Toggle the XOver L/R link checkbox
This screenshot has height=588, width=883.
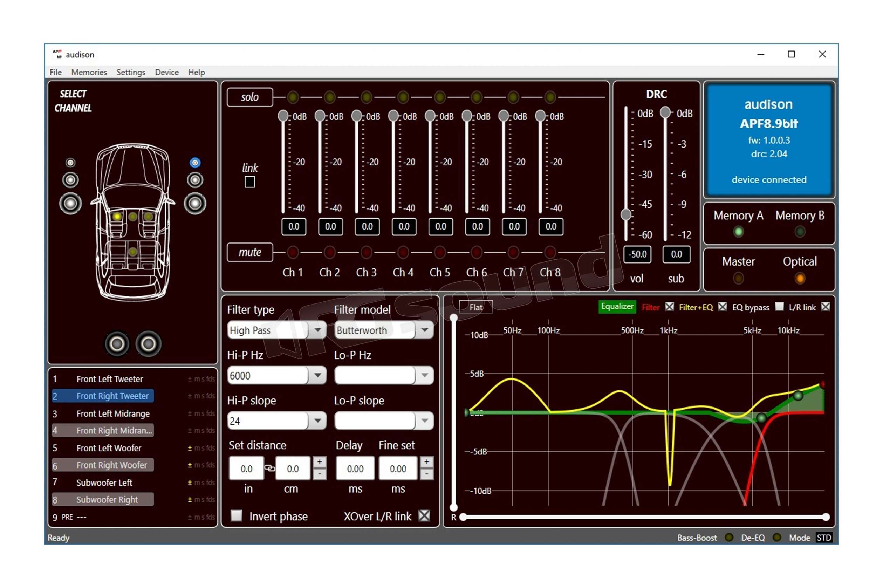coord(424,515)
